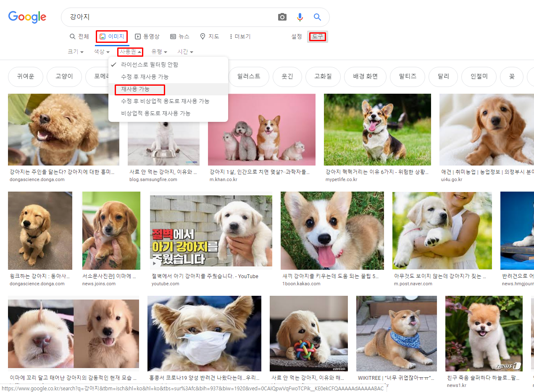Click the 고양이 suggestion chip
Viewport: 534px width, 392px height.
coord(64,76)
